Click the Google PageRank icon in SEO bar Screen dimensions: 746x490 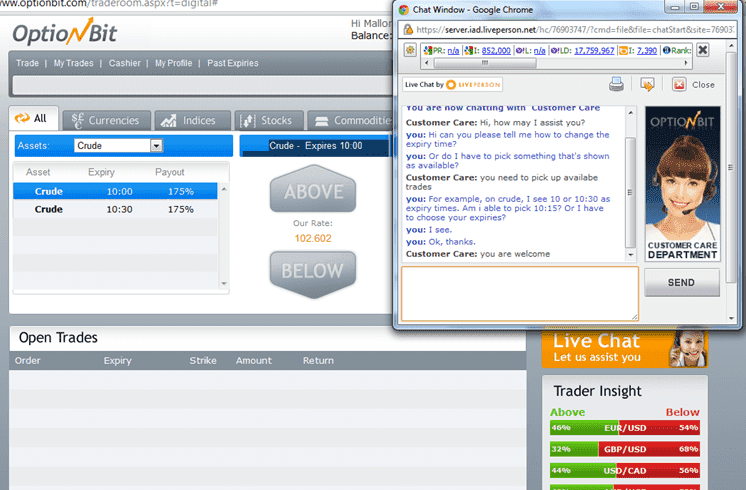[x=428, y=50]
